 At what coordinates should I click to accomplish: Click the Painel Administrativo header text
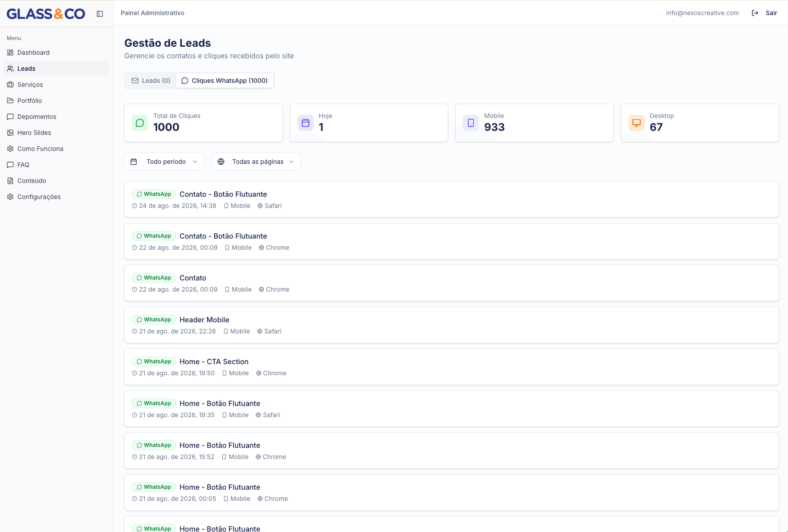152,13
